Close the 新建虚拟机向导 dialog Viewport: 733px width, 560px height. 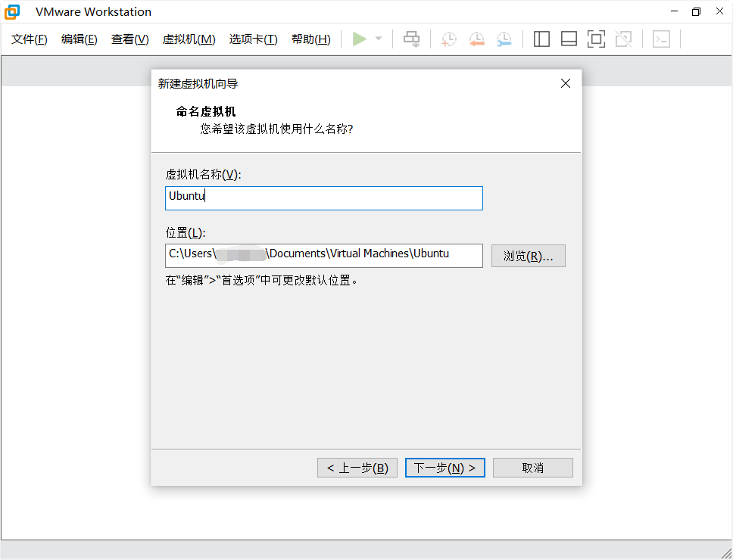pyautogui.click(x=566, y=83)
